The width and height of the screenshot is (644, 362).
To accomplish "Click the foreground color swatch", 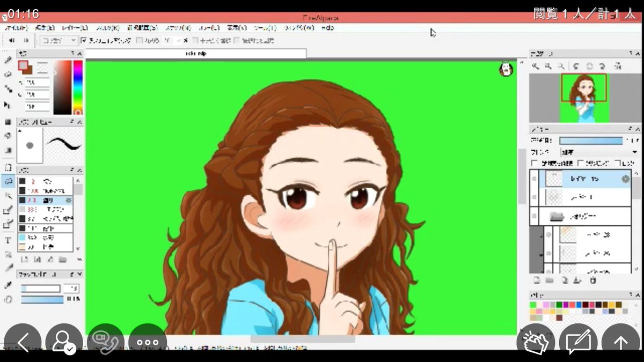I will [24, 66].
